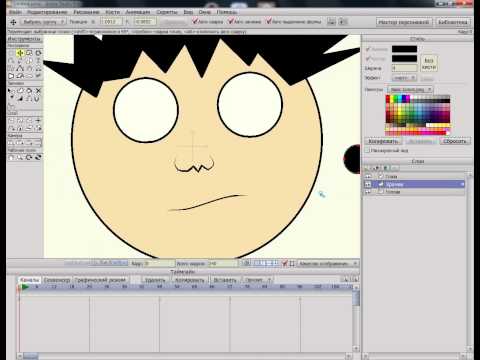The height and width of the screenshot is (360, 480).
Task: Click the Копировать button in Style panel
Action: (383, 141)
